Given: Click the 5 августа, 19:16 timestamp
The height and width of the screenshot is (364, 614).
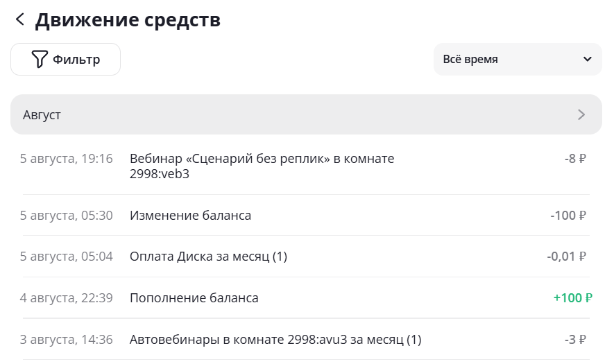Looking at the screenshot, I should (x=66, y=159).
